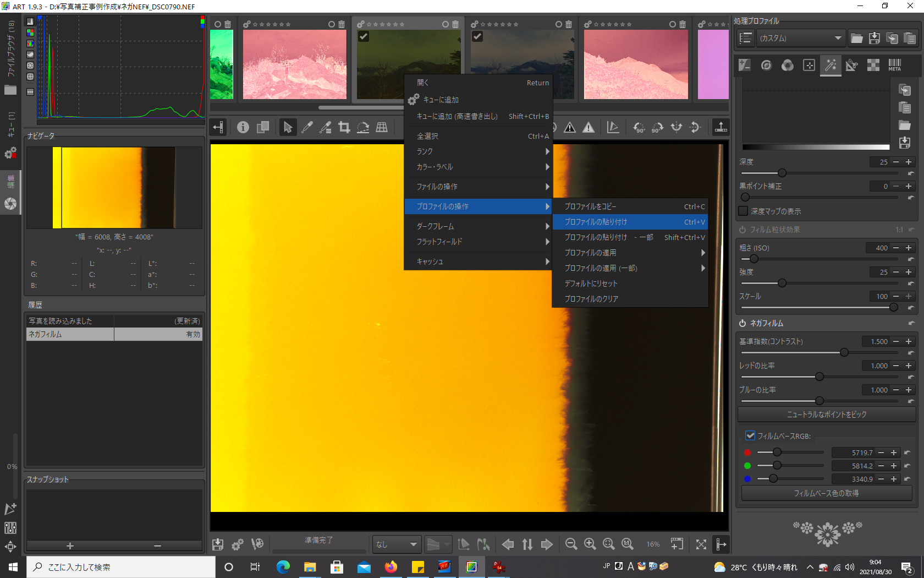
Task: Rotate image 90° left
Action: pyautogui.click(x=639, y=128)
